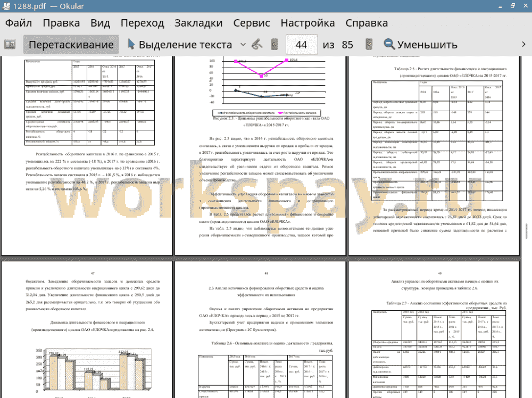Open the Файл menu

(x=19, y=23)
